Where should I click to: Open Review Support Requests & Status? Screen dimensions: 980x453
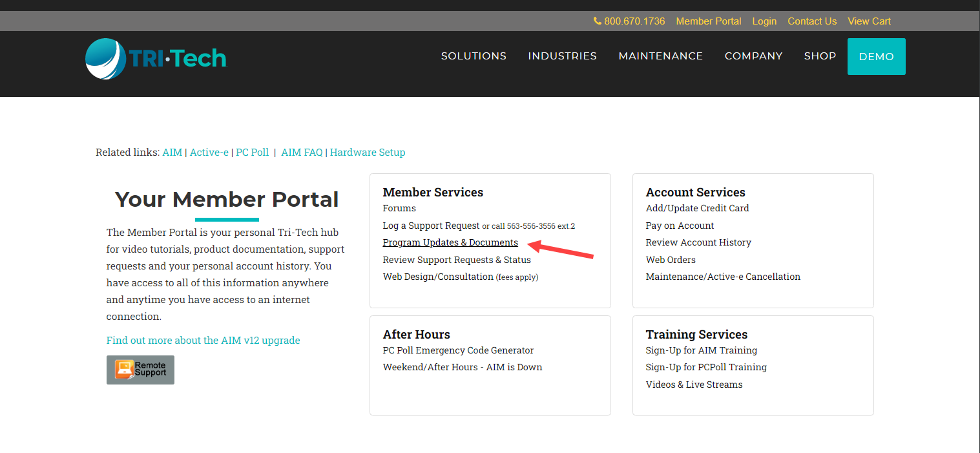click(x=457, y=260)
